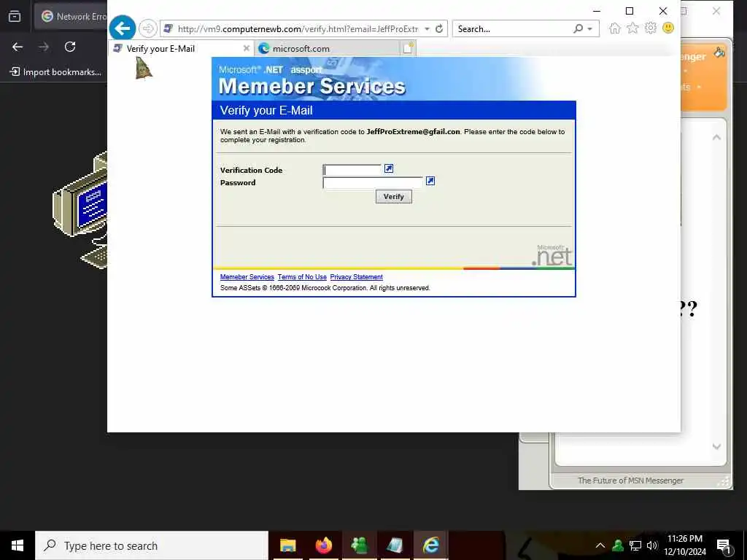Focus the Password input field

coord(373,182)
